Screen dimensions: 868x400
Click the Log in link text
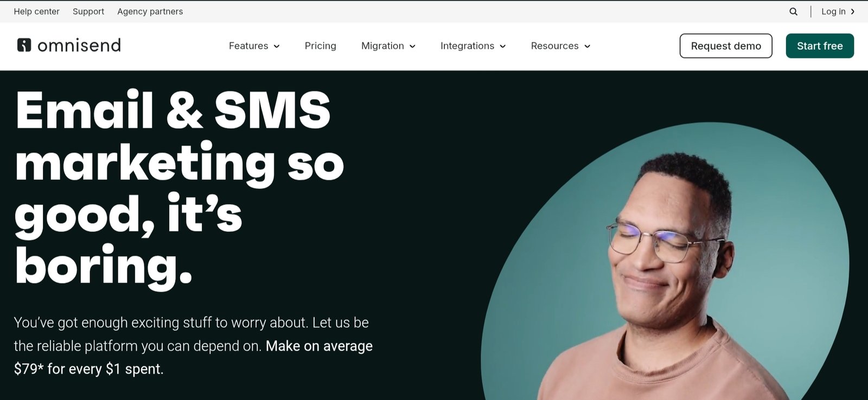tap(833, 11)
